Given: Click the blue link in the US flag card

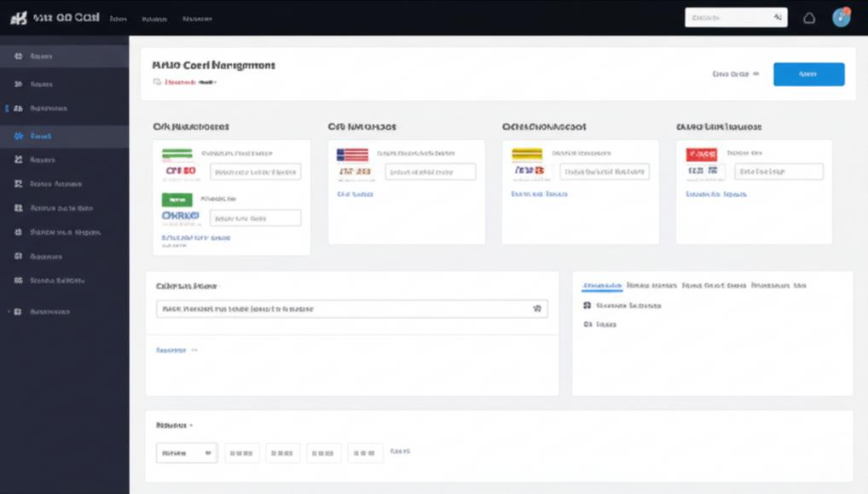Looking at the screenshot, I should (x=356, y=195).
